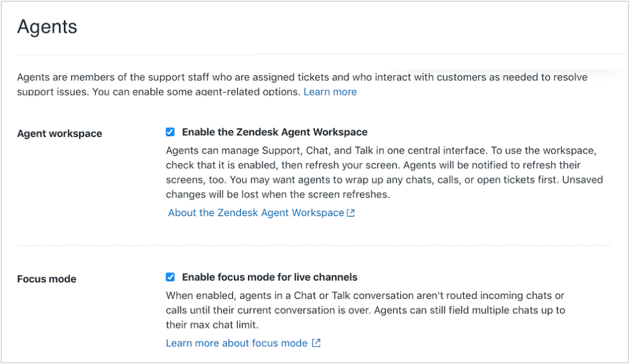Screen dimensions: 629x364
Task: Click the divider line beneath the Agents heading
Action: click(321, 54)
